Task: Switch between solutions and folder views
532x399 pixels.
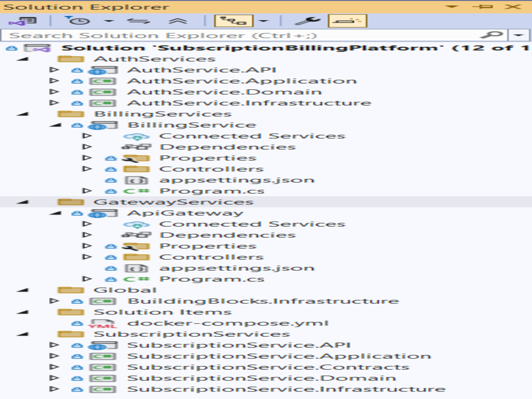Action: click(23, 21)
